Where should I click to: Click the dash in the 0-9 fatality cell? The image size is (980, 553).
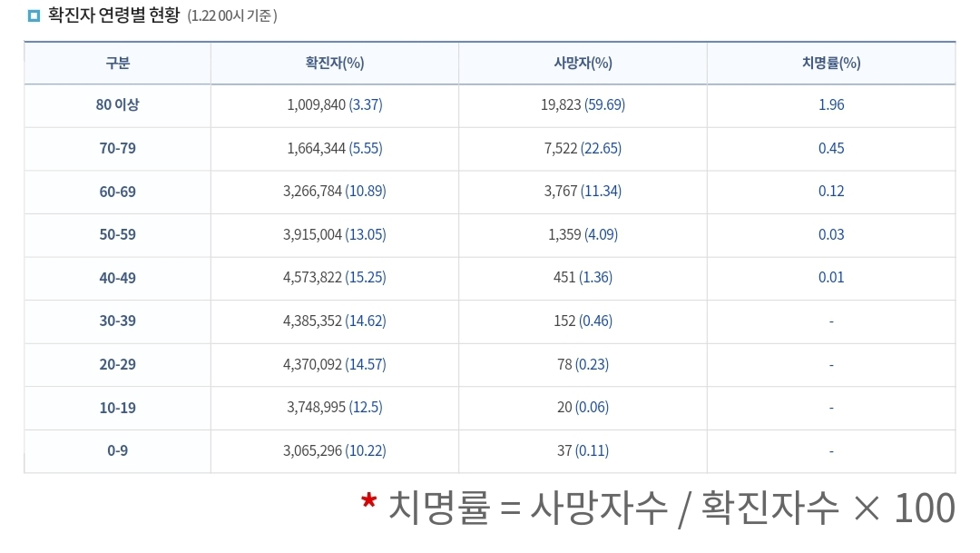coord(831,451)
